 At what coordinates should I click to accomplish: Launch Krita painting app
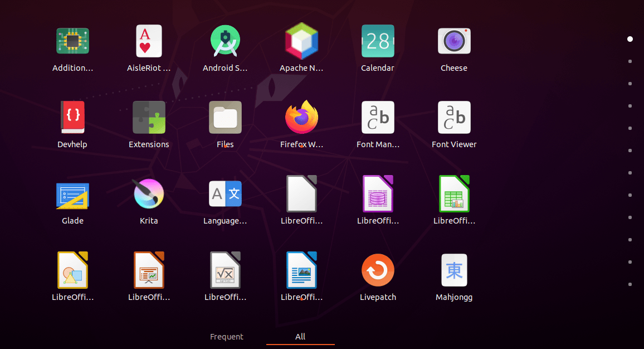click(x=149, y=193)
